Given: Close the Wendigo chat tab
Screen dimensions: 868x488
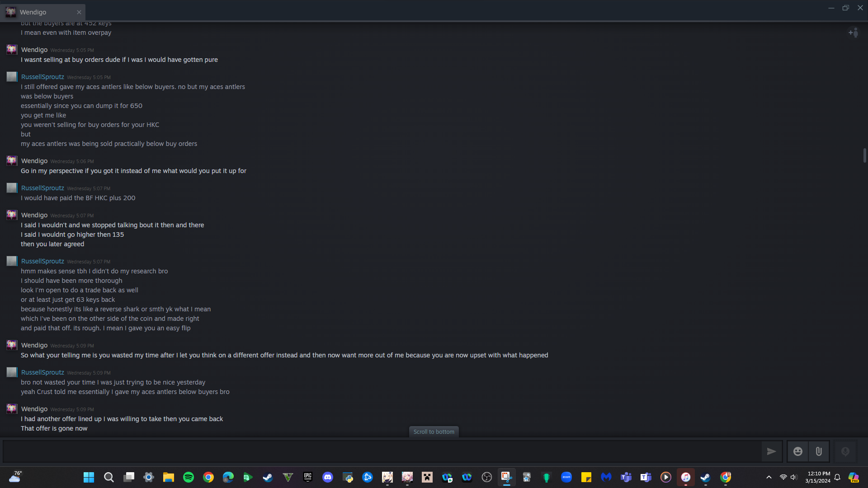Looking at the screenshot, I should click(79, 12).
